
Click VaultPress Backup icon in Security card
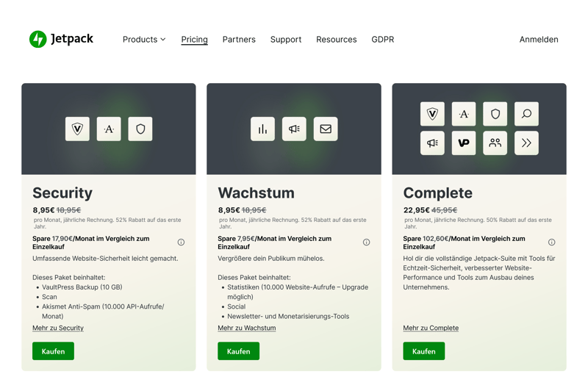pyautogui.click(x=77, y=129)
